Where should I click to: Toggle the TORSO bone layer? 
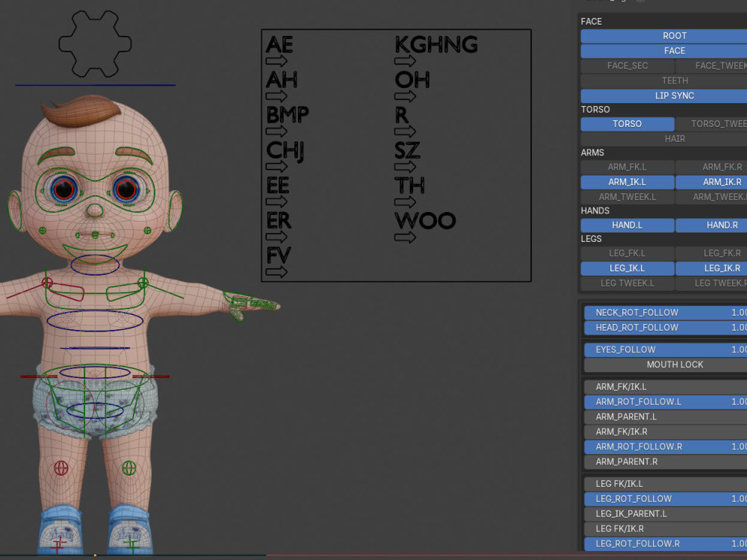pos(627,124)
